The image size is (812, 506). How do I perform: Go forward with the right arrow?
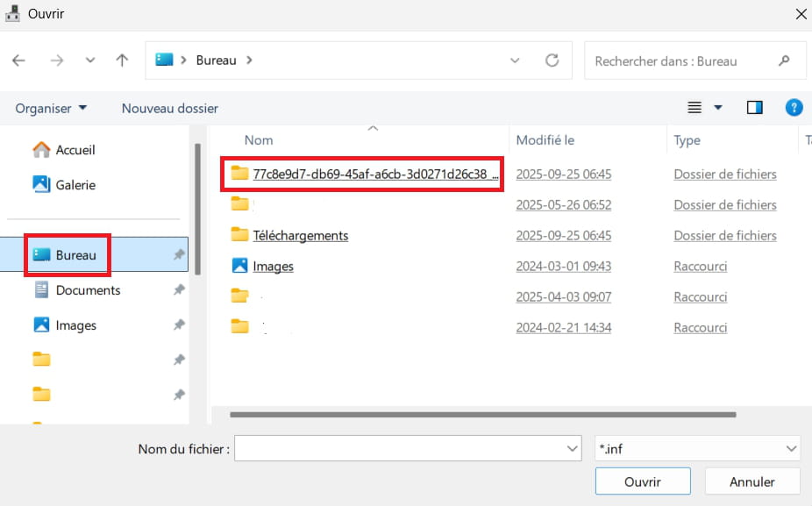point(56,61)
